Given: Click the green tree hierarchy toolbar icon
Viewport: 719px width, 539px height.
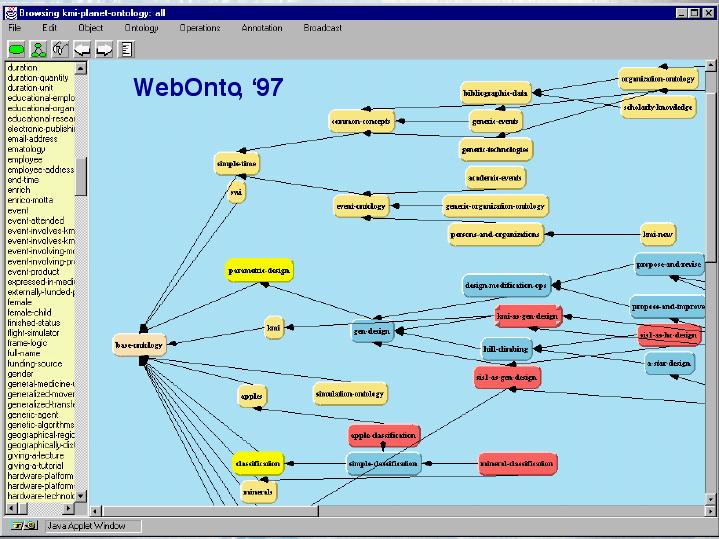Looking at the screenshot, I should (39, 49).
